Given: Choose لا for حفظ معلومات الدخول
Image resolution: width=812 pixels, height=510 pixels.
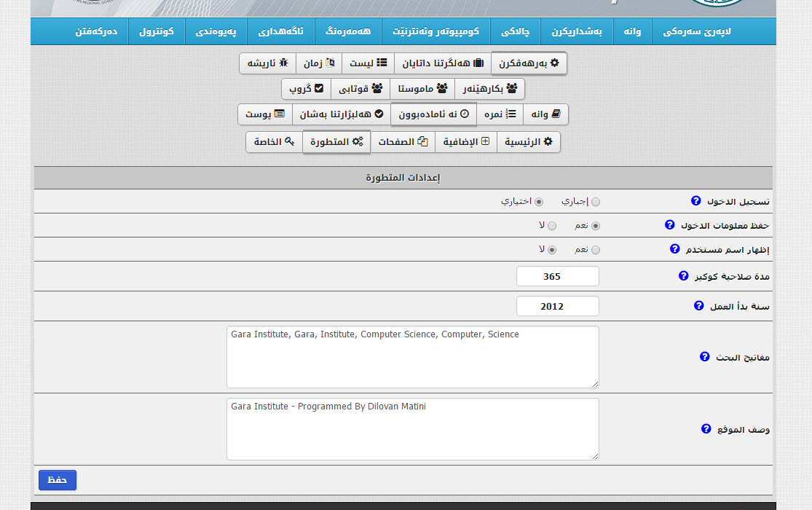Looking at the screenshot, I should 551,226.
